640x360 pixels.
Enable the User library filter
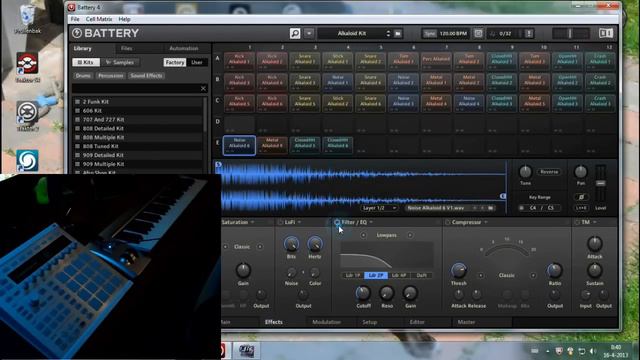(x=197, y=62)
